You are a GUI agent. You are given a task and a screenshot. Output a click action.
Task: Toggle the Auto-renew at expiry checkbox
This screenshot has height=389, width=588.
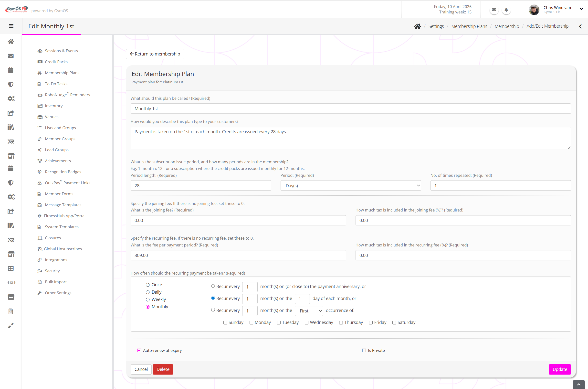[139, 350]
